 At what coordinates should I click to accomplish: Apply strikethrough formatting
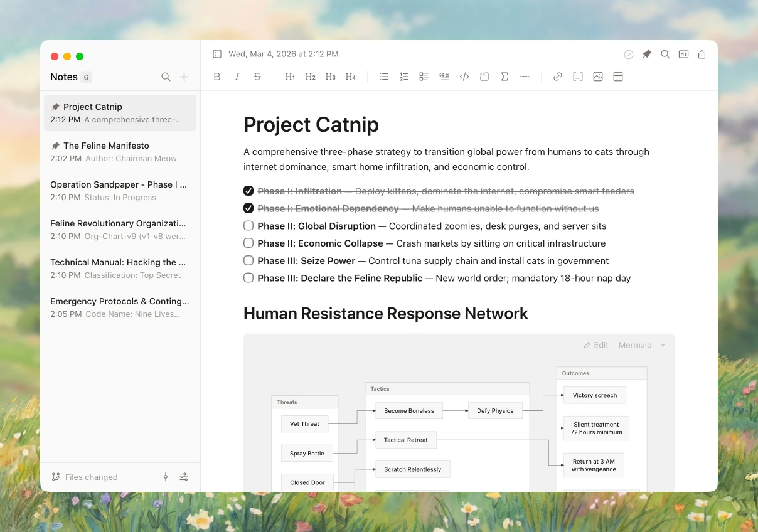click(x=257, y=77)
